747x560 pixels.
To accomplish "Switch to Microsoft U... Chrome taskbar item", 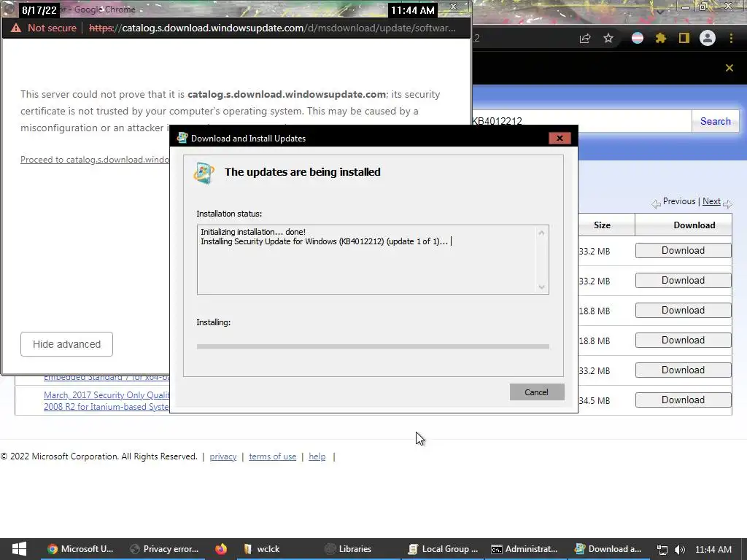I will click(x=80, y=549).
